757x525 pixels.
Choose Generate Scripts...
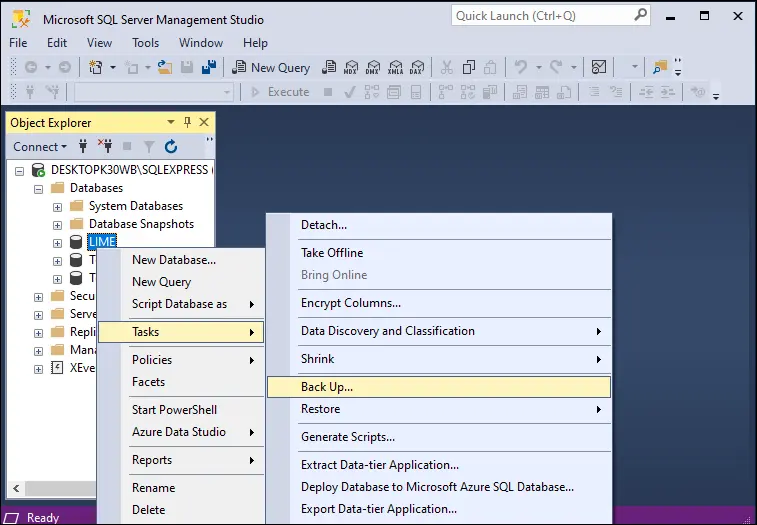pyautogui.click(x=439, y=437)
